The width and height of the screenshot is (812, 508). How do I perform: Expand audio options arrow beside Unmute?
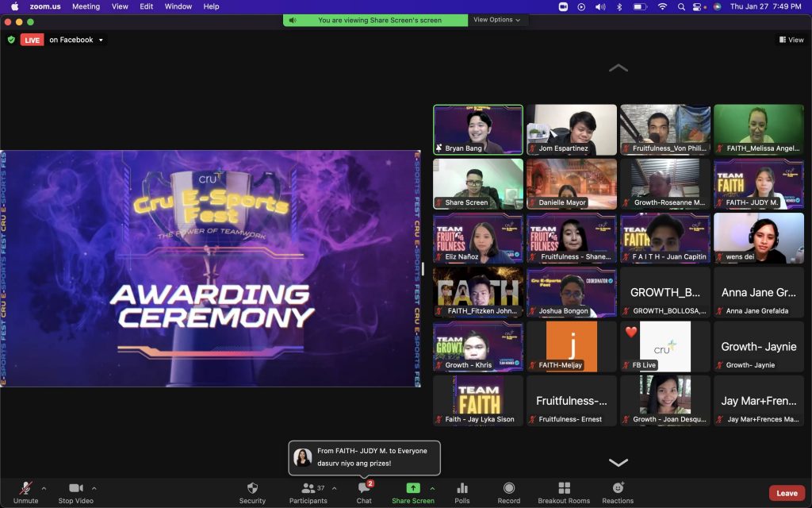click(44, 488)
